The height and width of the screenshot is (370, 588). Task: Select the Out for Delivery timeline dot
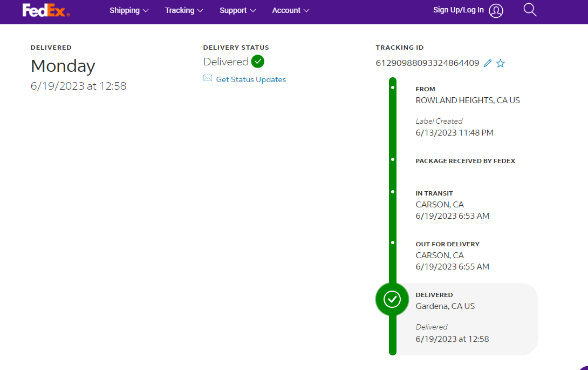pos(393,243)
